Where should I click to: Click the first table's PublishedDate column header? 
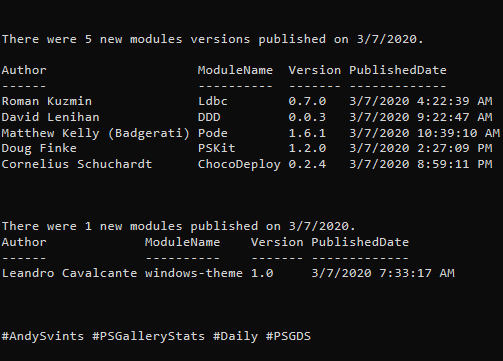coord(398,70)
